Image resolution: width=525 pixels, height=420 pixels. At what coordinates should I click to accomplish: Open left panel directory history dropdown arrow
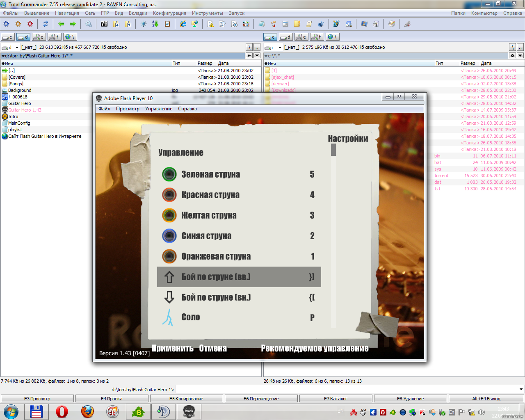coord(257,55)
